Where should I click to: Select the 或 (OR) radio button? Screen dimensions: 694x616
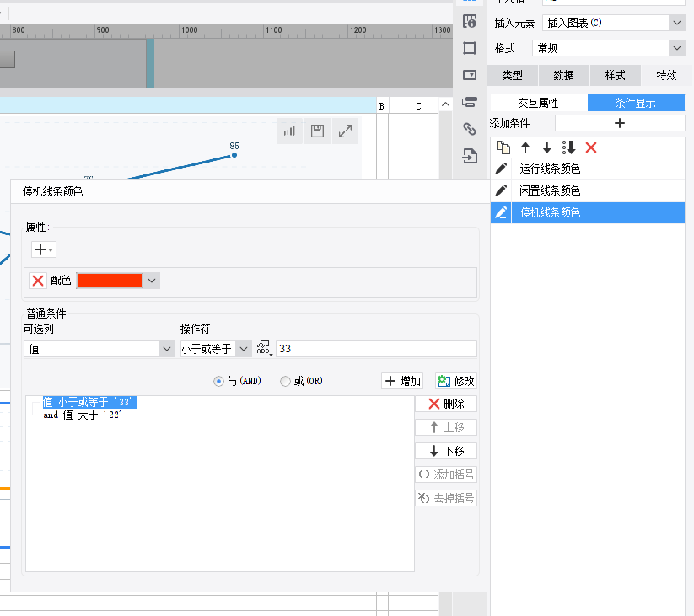(x=285, y=381)
